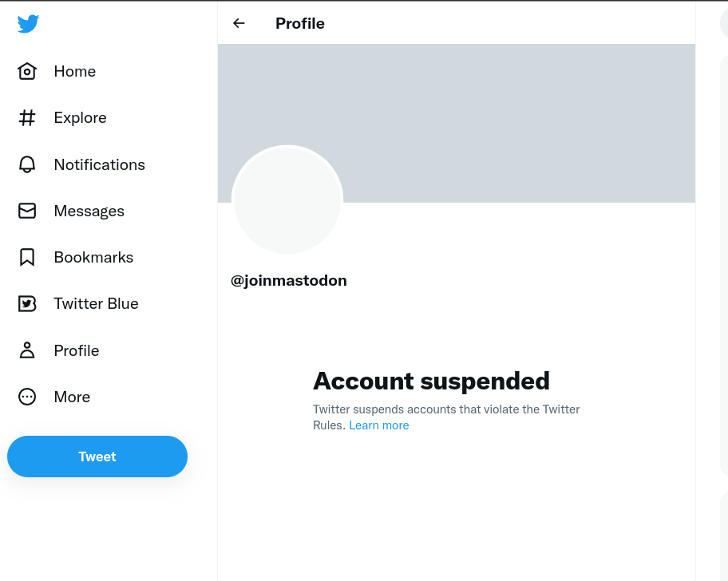The image size is (728, 581).
Task: Click the More circle-dots icon
Action: [x=27, y=397]
